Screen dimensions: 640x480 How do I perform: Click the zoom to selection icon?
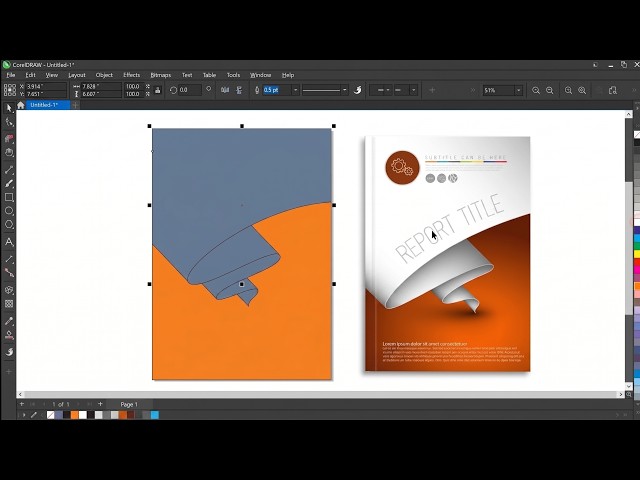click(x=568, y=90)
